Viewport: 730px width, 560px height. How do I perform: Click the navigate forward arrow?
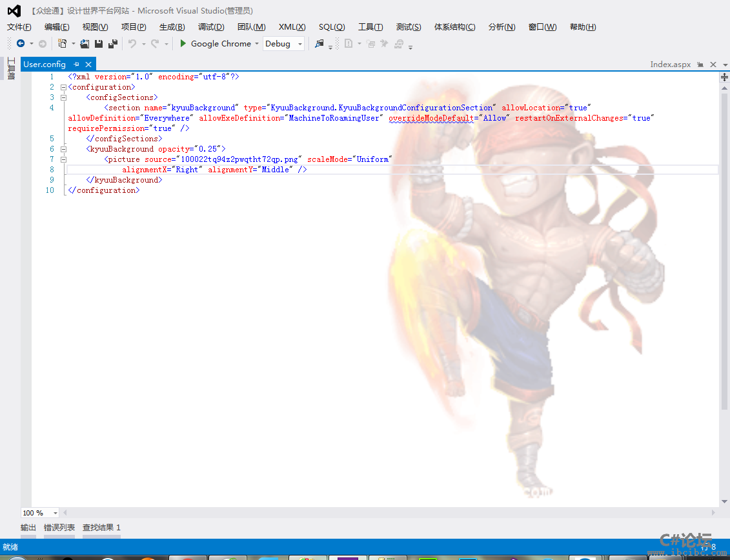pos(43,44)
